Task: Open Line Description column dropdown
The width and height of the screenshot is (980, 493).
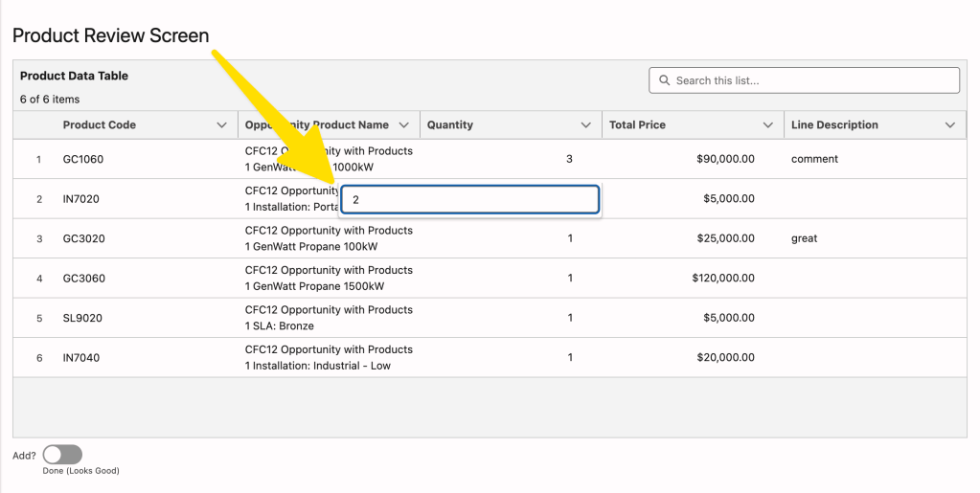Action: [x=950, y=125]
